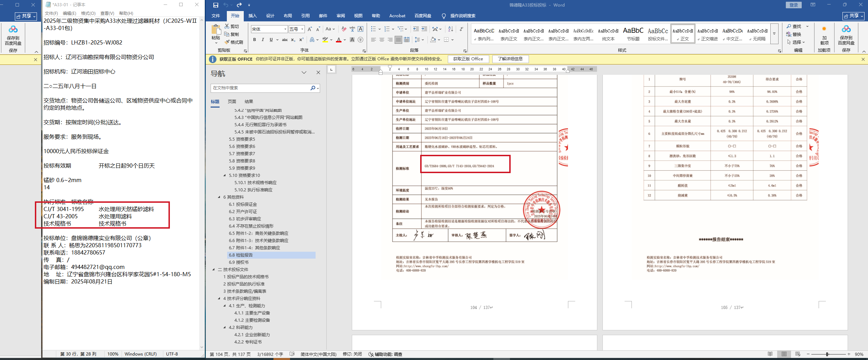868x360 pixels.
Task: Click the 了解详细信息 button
Action: (x=510, y=59)
